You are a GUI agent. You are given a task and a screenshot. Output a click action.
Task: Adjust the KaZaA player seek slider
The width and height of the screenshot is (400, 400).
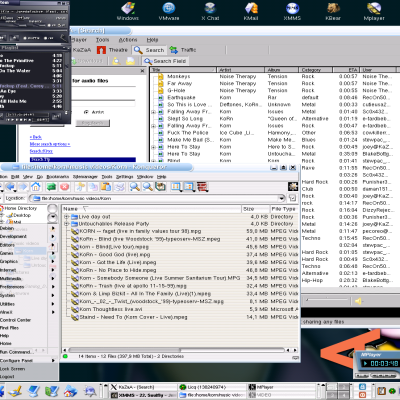(x=327, y=300)
